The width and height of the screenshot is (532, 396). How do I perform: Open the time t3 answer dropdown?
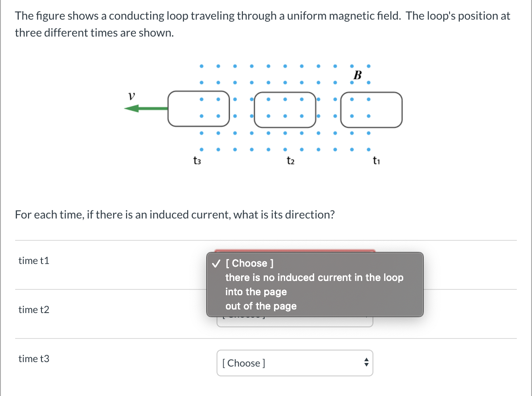pos(295,363)
